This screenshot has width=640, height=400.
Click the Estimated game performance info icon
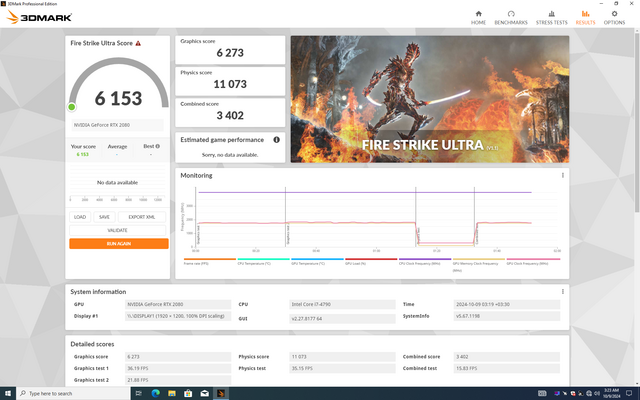click(x=276, y=140)
